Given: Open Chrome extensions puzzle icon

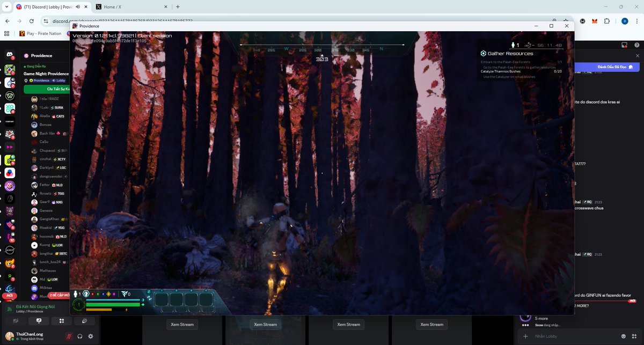Looking at the screenshot, I should (607, 21).
